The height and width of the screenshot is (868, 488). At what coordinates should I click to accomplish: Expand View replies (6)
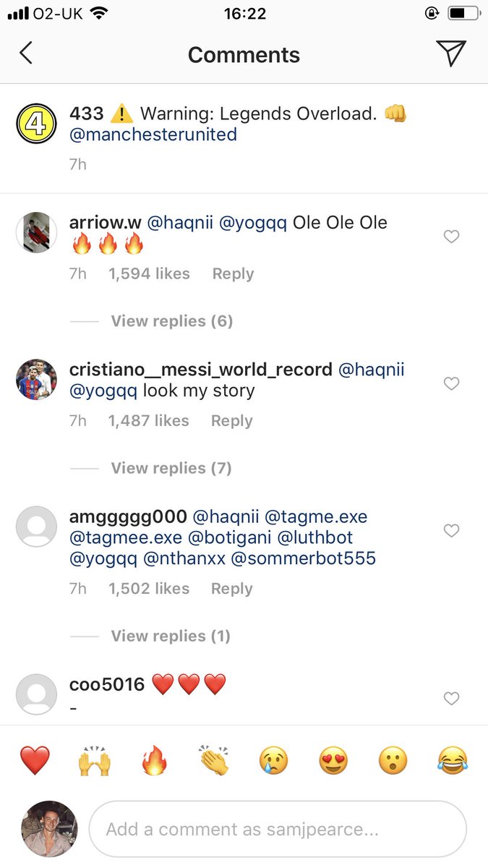tap(172, 321)
